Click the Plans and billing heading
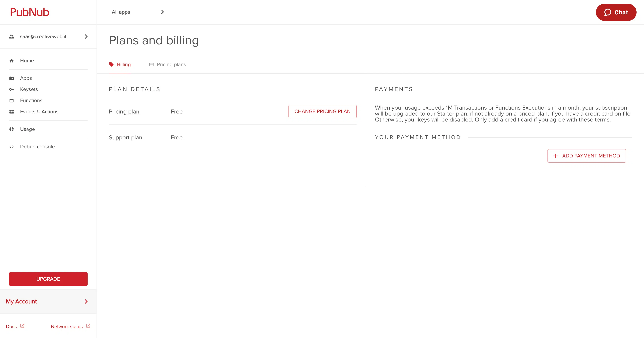Viewport: 644px width, 338px height. coord(154,40)
